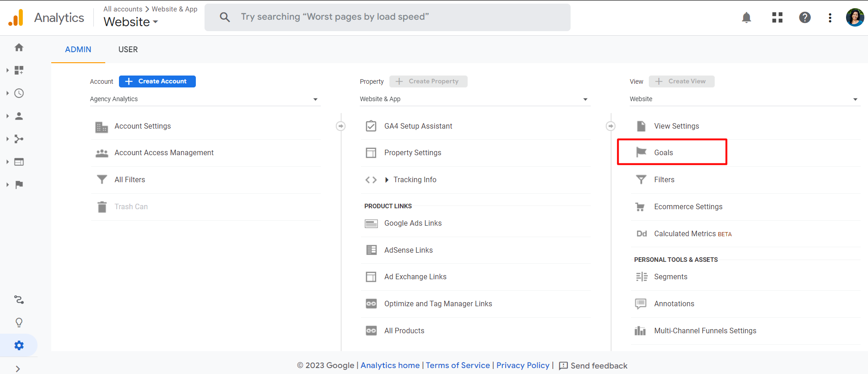This screenshot has width=868, height=374.
Task: Expand the left navigation sidebar chevron
Action: pos(18,369)
